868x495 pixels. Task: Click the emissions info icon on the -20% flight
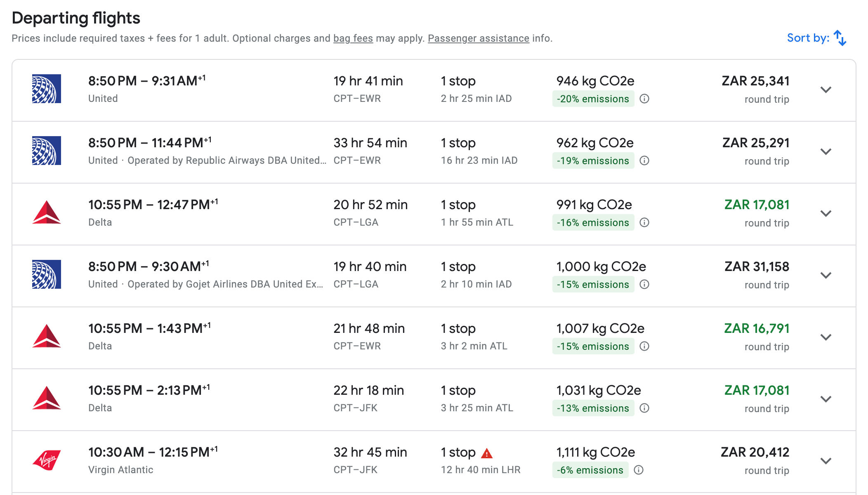coord(645,99)
